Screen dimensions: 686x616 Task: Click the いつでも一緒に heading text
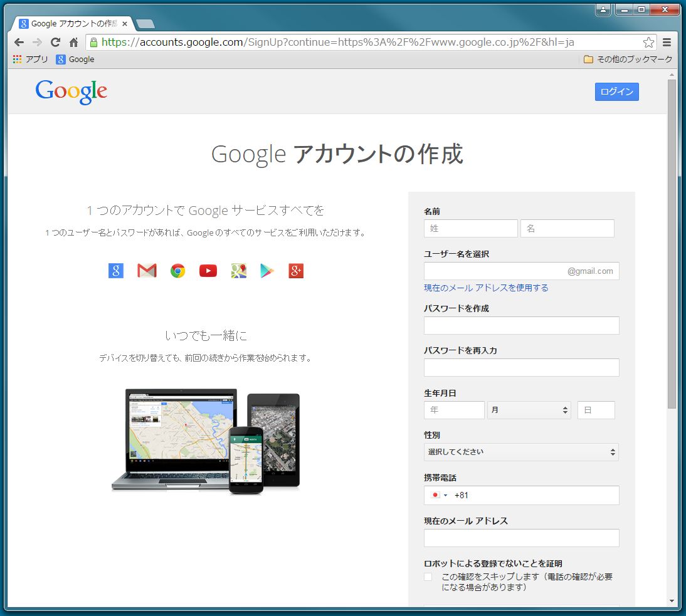[x=206, y=336]
